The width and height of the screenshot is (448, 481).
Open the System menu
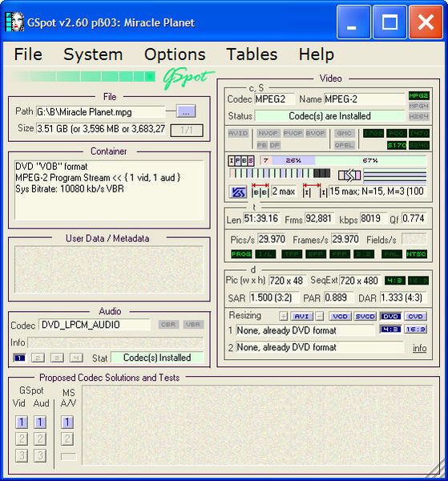[93, 55]
